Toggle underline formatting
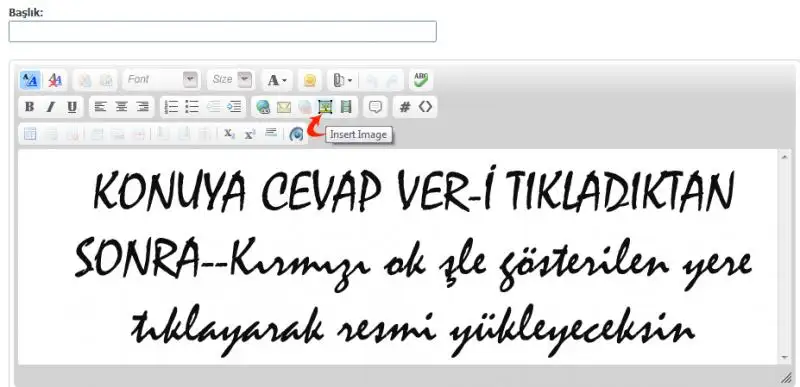 click(x=72, y=107)
